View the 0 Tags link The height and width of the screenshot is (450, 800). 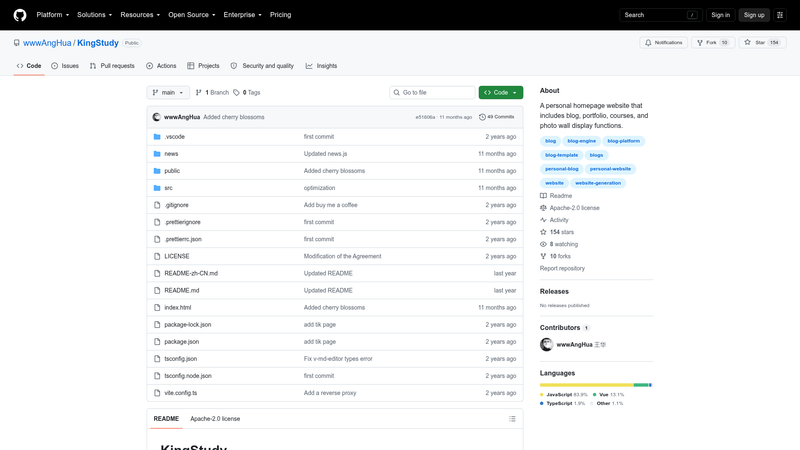(247, 92)
